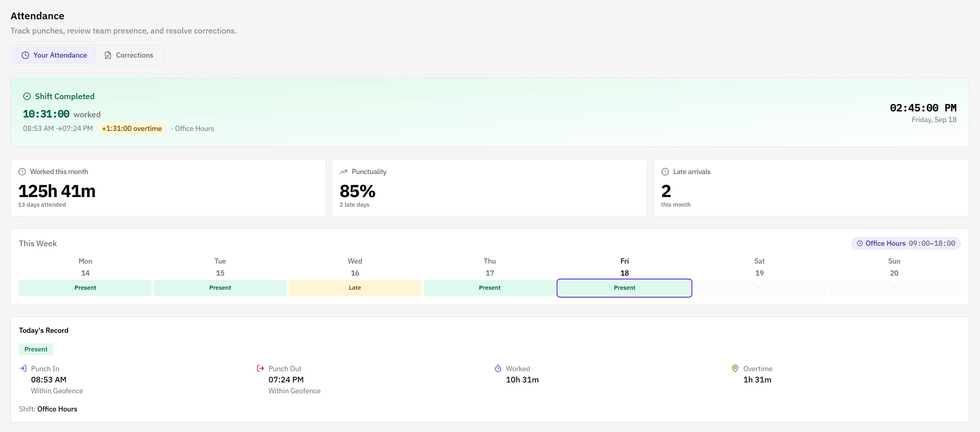The height and width of the screenshot is (432, 980).
Task: Click the trend arrow icon beside Punctuality
Action: pyautogui.click(x=343, y=172)
